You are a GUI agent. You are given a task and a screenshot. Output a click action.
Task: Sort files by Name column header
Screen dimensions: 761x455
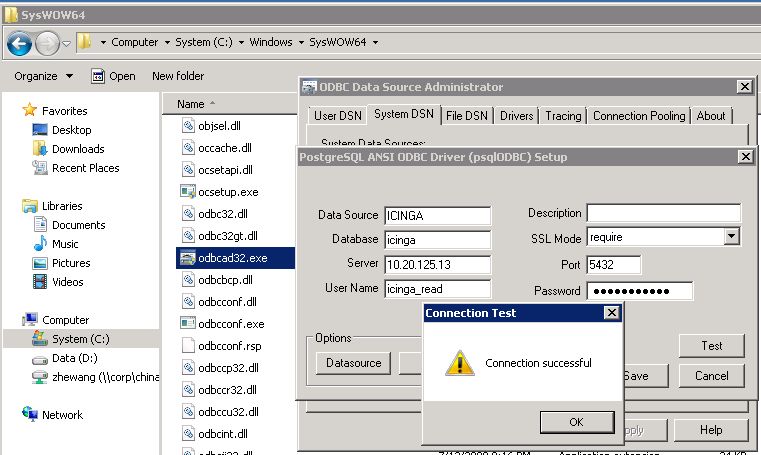(191, 104)
